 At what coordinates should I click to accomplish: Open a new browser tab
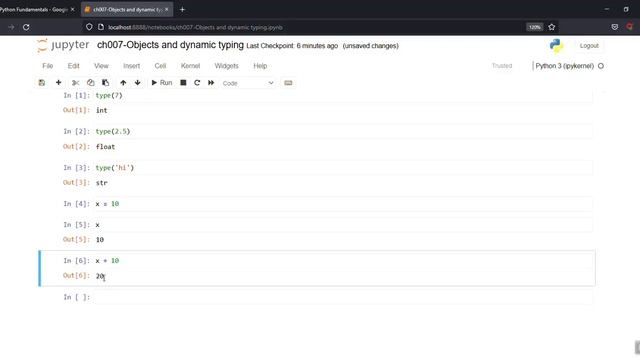tap(182, 9)
